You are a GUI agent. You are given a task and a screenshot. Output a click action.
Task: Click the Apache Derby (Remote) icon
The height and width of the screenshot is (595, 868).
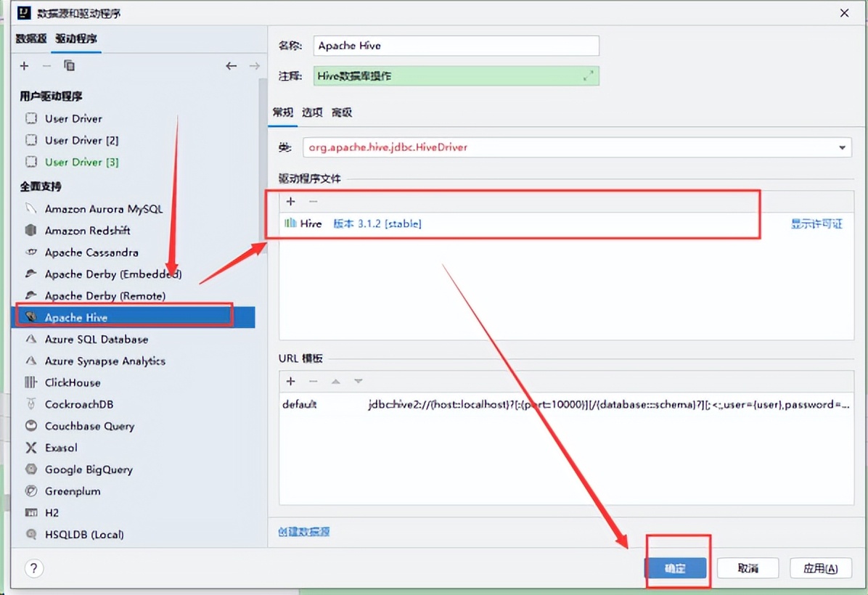coord(31,295)
